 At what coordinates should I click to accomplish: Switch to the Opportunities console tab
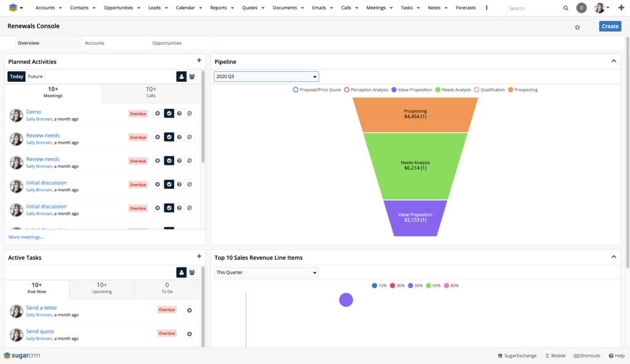(x=167, y=43)
